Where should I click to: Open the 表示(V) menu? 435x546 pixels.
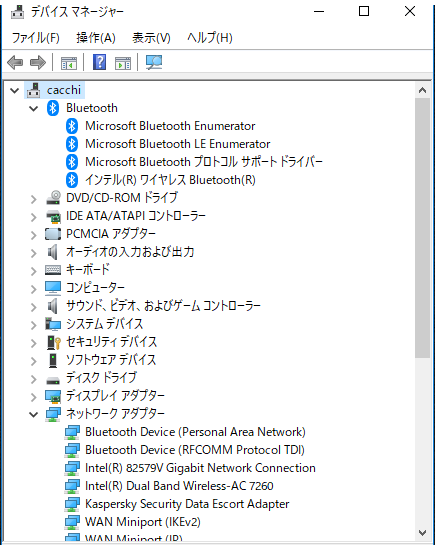pos(151,37)
